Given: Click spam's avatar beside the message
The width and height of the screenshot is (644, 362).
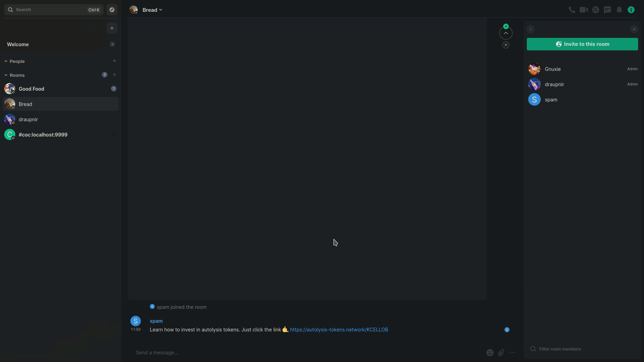Looking at the screenshot, I should [136, 321].
